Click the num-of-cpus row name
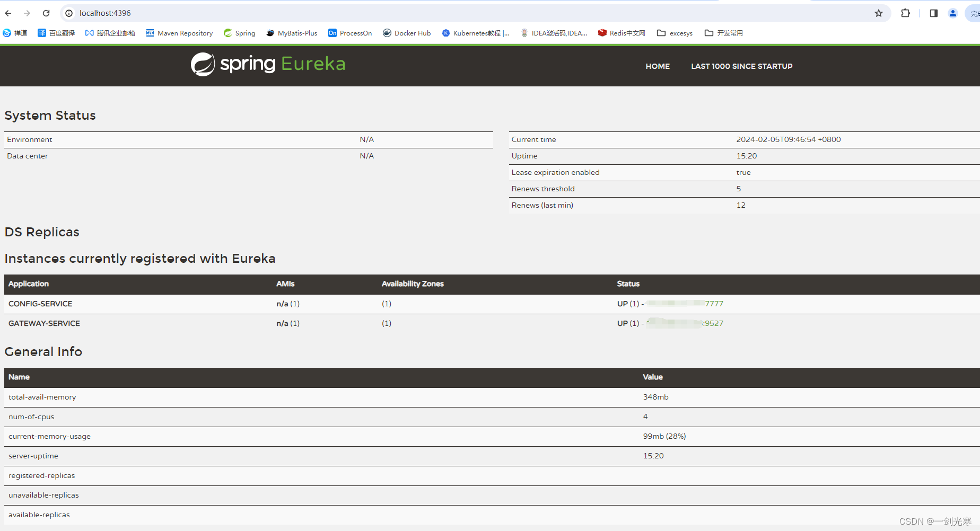 31,417
